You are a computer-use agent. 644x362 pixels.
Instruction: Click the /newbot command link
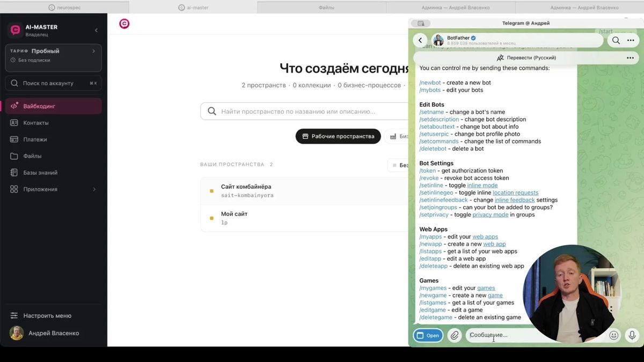point(430,83)
